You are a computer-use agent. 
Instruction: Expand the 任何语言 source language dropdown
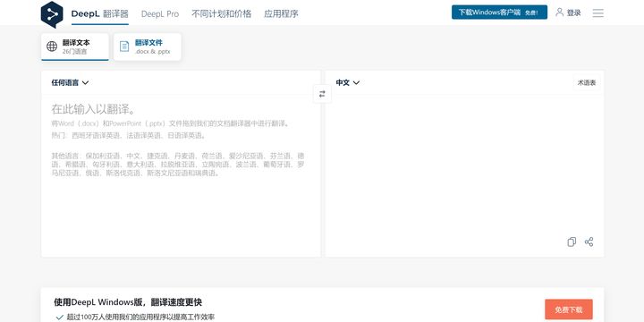click(70, 82)
